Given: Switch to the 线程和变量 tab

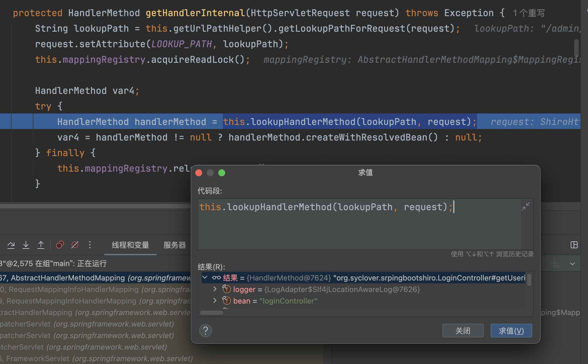Looking at the screenshot, I should click(130, 245).
